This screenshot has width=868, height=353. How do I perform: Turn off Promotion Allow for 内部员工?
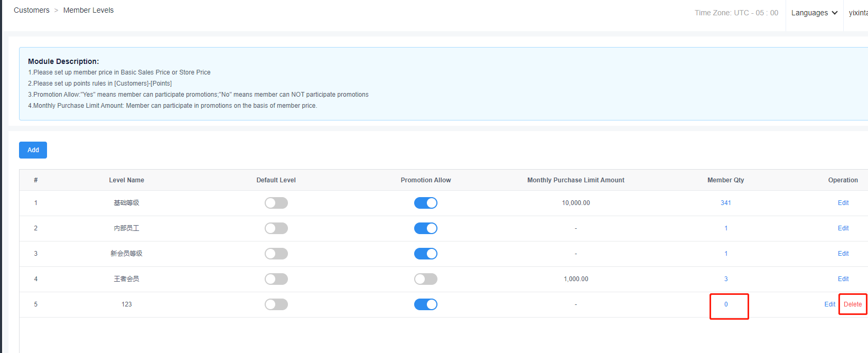click(425, 228)
